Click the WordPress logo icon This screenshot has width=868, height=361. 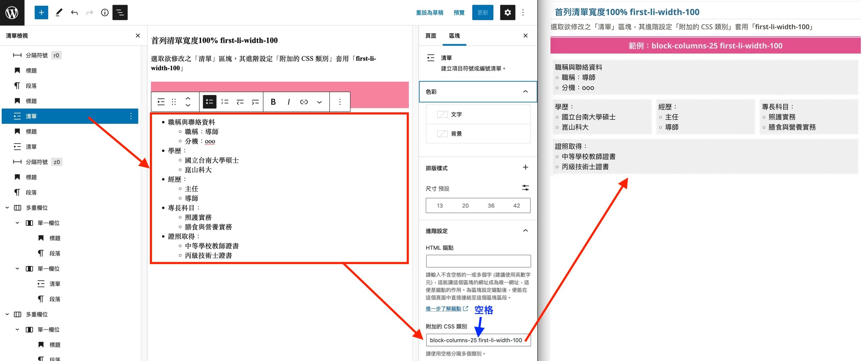point(12,13)
